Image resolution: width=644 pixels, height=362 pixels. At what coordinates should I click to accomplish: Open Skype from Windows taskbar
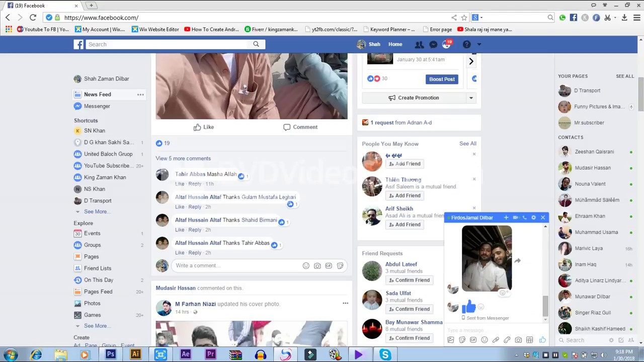(385, 355)
